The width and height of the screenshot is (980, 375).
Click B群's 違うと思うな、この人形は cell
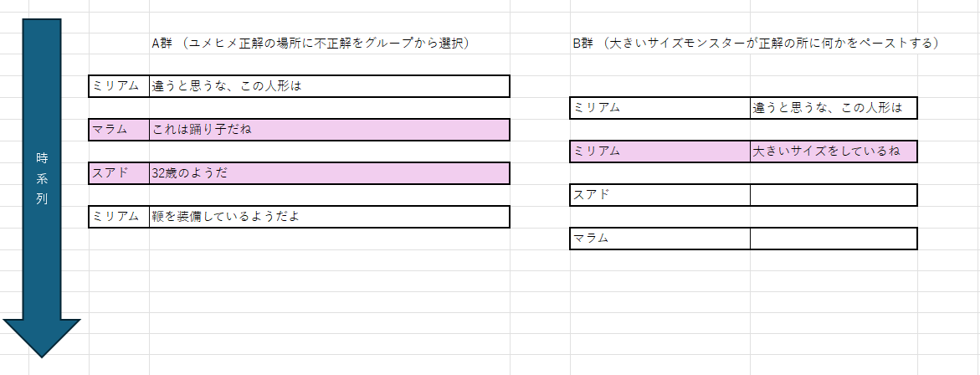pyautogui.click(x=833, y=108)
